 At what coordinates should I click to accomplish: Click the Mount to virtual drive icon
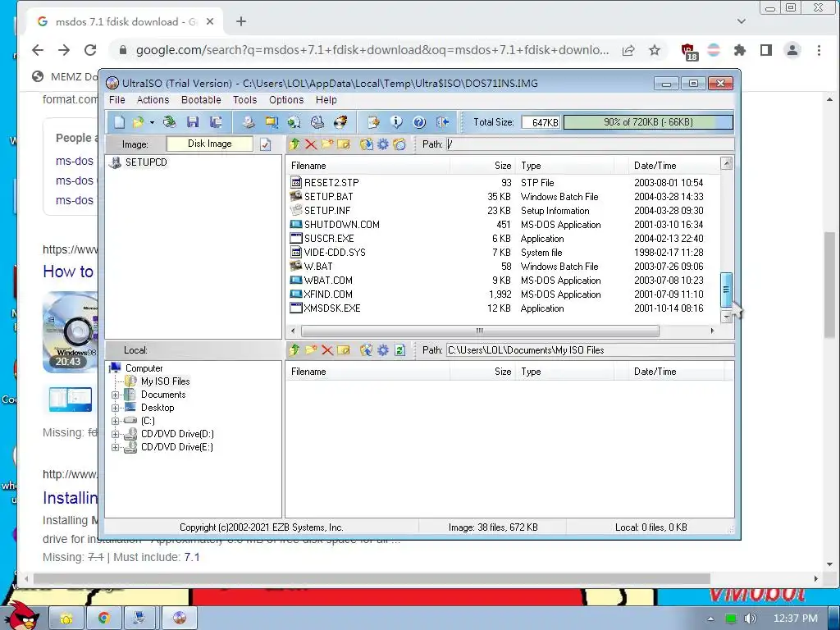click(317, 122)
